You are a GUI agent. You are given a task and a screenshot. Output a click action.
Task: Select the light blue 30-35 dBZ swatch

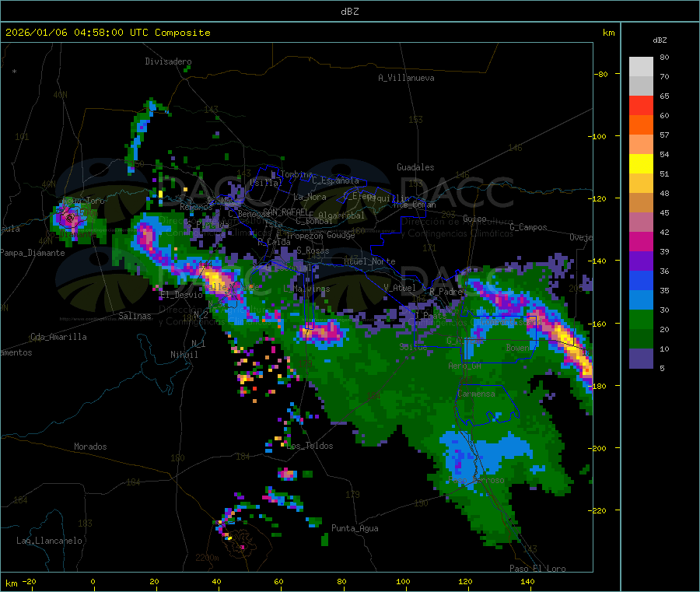[x=641, y=300]
